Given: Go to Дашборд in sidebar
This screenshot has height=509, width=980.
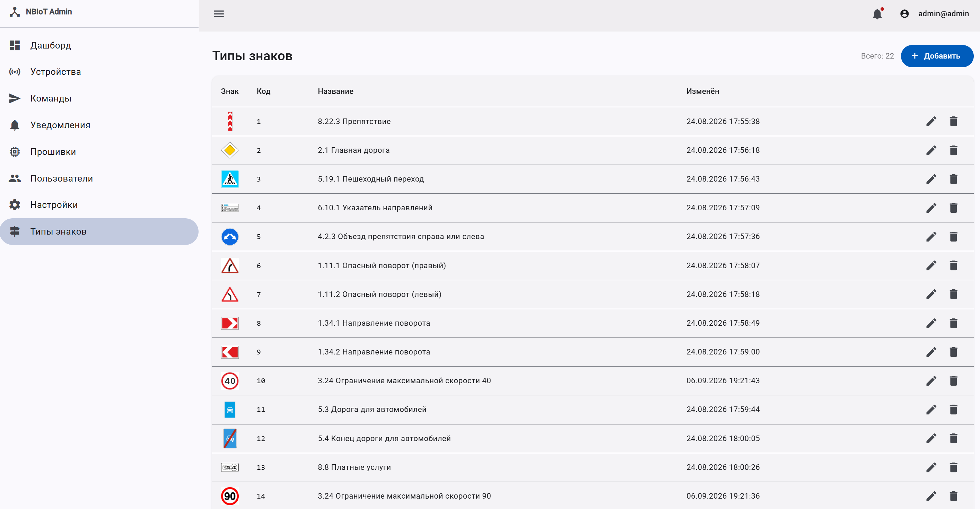Looking at the screenshot, I should pos(99,45).
